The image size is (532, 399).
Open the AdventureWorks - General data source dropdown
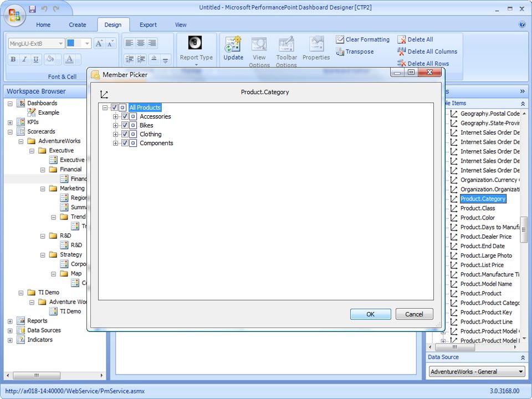pos(521,371)
